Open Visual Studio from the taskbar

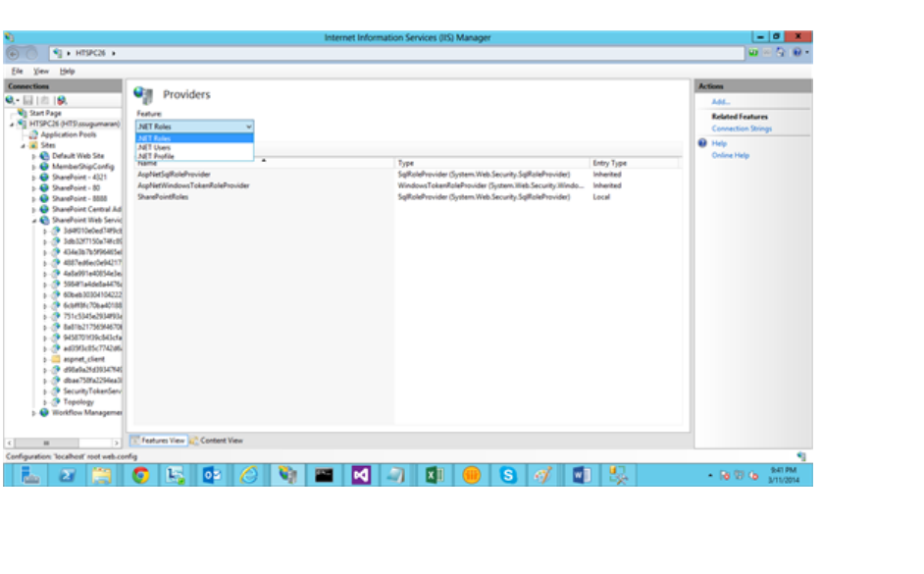(x=361, y=475)
